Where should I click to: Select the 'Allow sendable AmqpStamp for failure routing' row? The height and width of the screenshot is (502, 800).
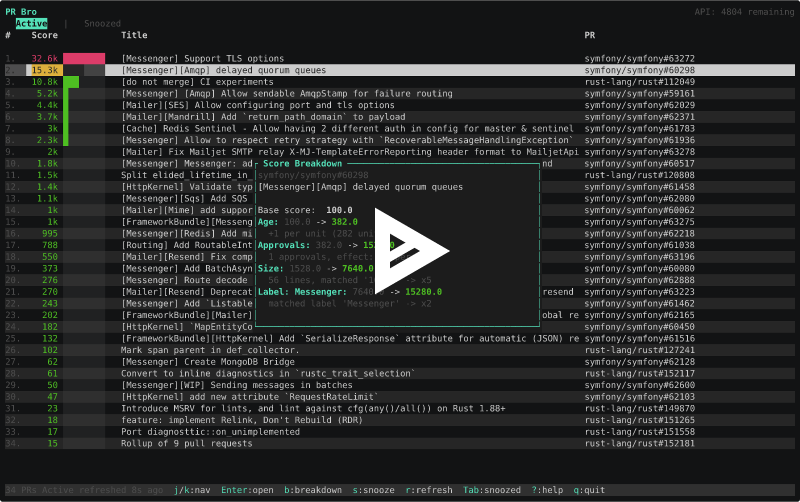coord(400,94)
